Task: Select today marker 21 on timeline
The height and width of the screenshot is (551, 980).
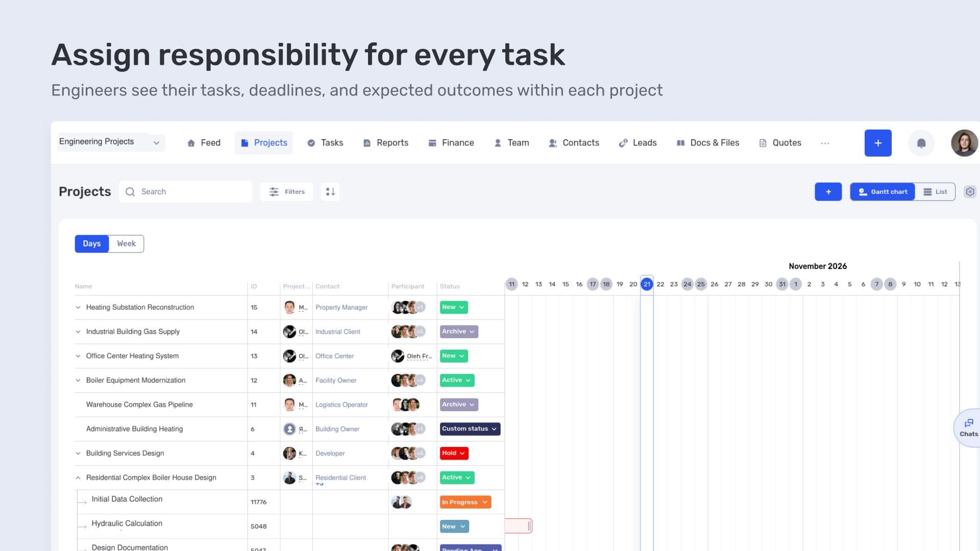Action: click(x=647, y=284)
